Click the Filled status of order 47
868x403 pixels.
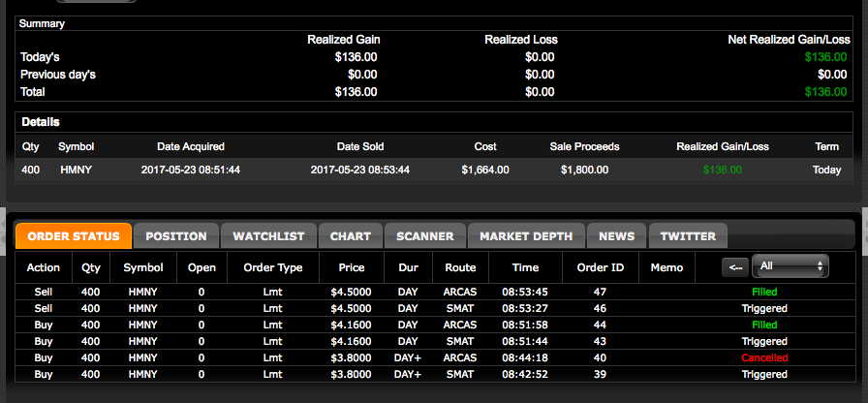[x=763, y=292]
